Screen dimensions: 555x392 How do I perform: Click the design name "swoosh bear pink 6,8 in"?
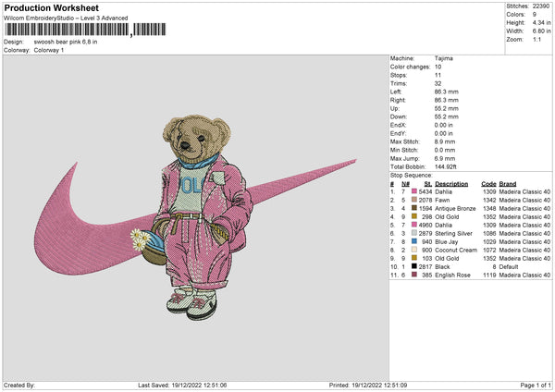pyautogui.click(x=66, y=42)
